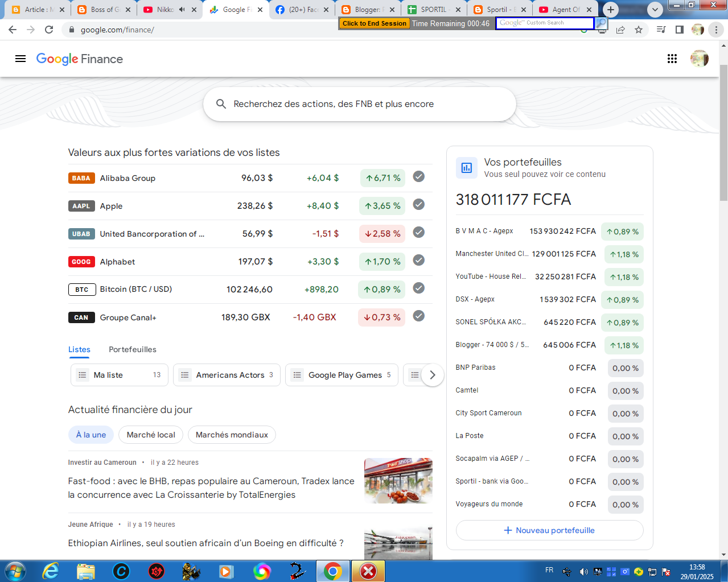Show more lists with the right chevron
The image size is (728, 582).
coord(433,375)
